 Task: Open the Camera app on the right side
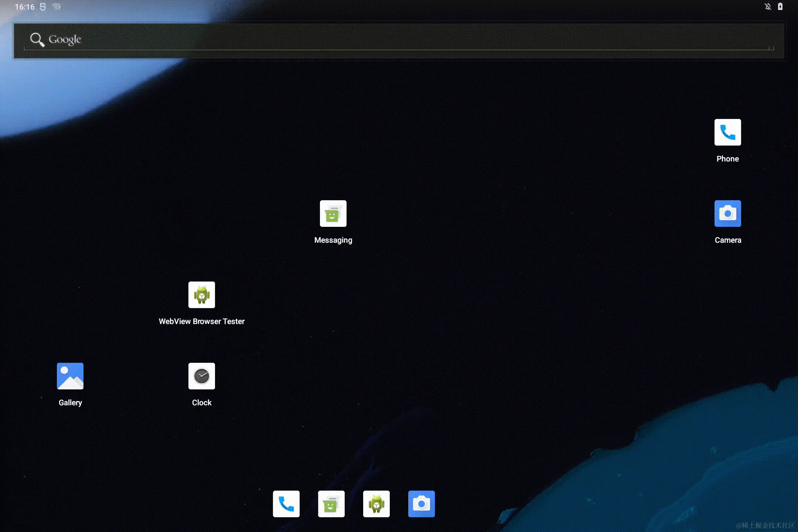click(x=727, y=214)
